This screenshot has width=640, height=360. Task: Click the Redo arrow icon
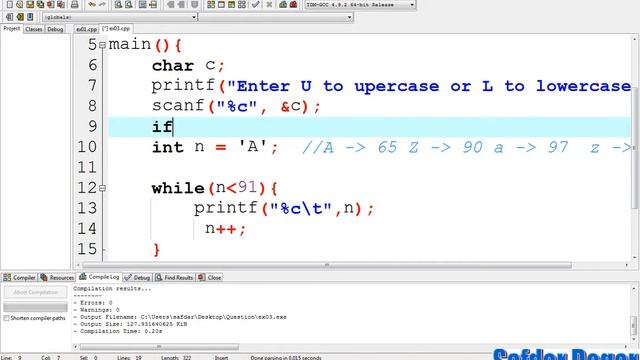pos(102,5)
